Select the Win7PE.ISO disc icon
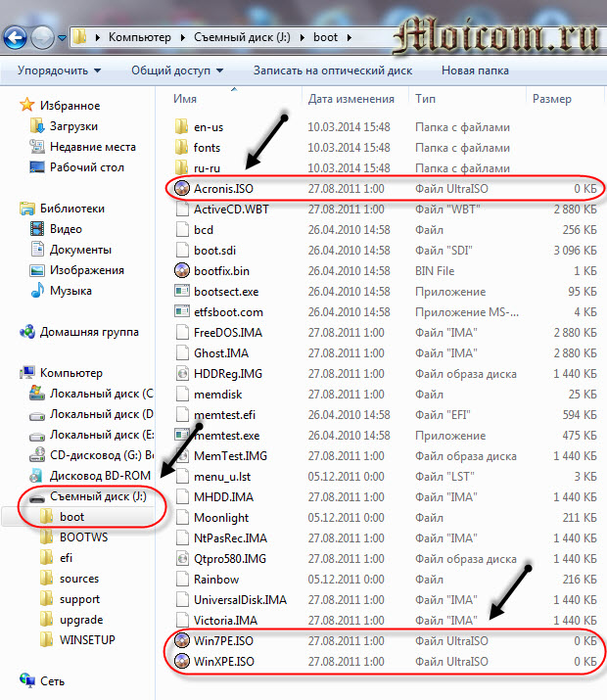The image size is (607, 700). pyautogui.click(x=181, y=641)
